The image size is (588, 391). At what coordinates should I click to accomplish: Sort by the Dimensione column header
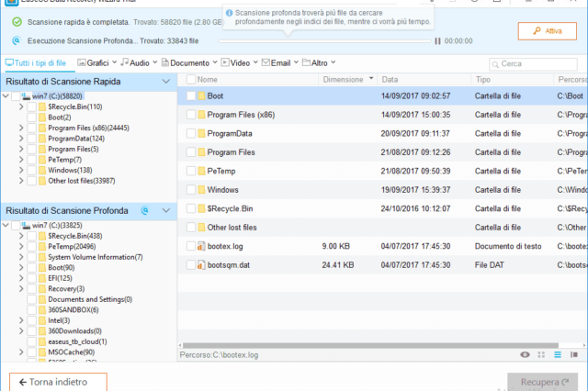pos(347,80)
